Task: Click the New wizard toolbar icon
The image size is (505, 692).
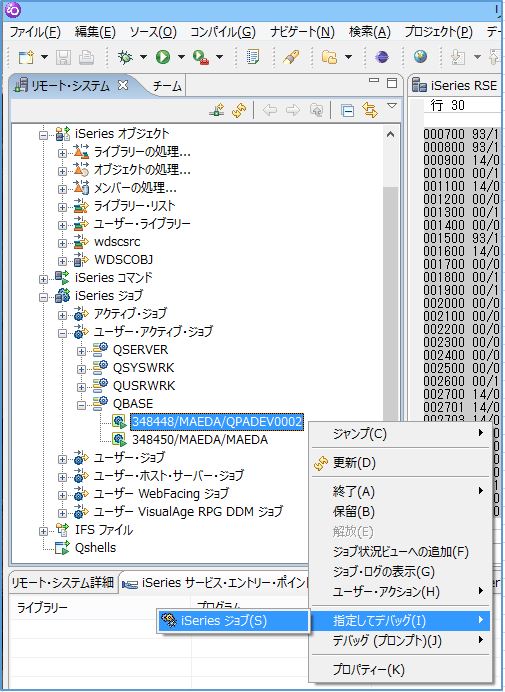Action: (x=26, y=57)
